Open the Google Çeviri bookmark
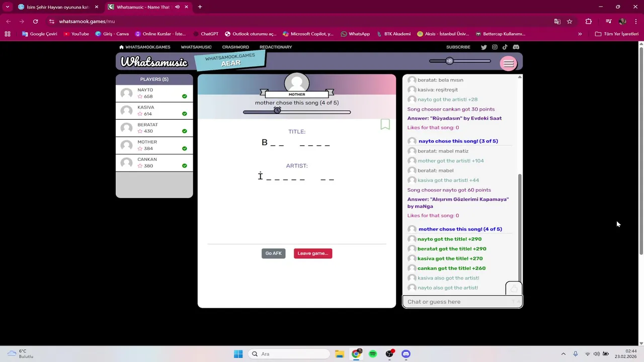This screenshot has width=644, height=362. (39, 34)
